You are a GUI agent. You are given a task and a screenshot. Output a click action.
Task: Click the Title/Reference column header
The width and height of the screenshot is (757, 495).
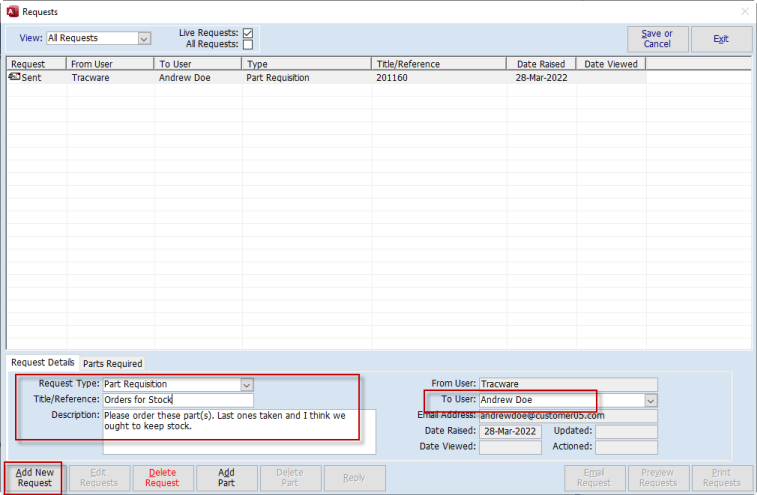[x=438, y=64]
